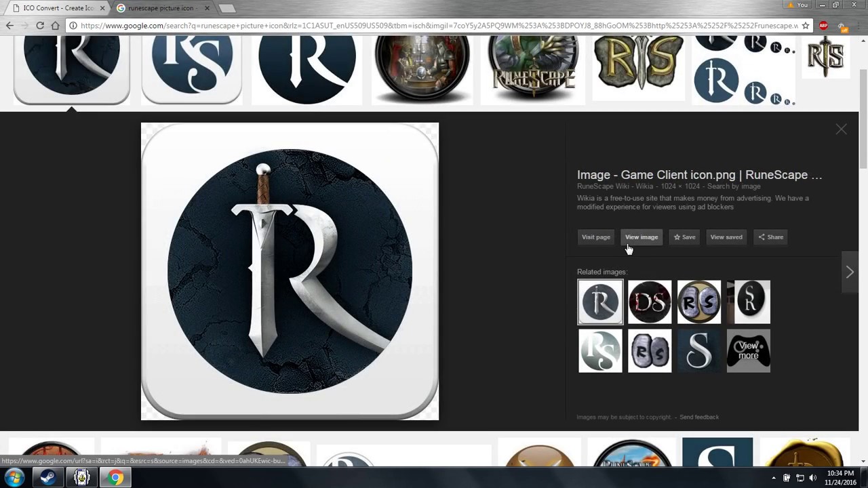Close the image preview overlay with the X

[841, 129]
